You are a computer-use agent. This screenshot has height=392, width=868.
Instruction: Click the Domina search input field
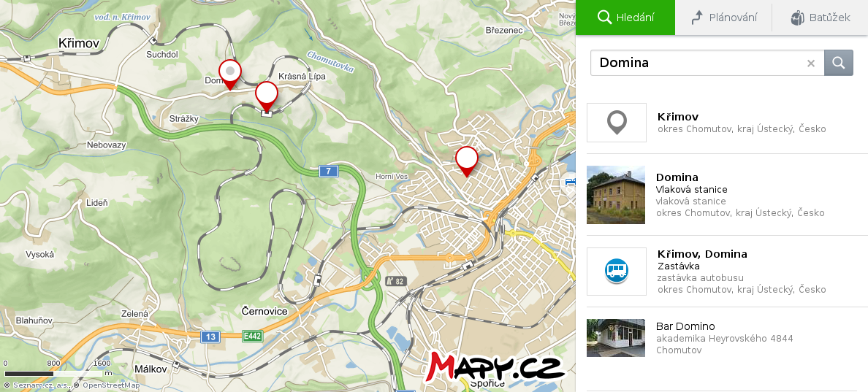tap(698, 63)
